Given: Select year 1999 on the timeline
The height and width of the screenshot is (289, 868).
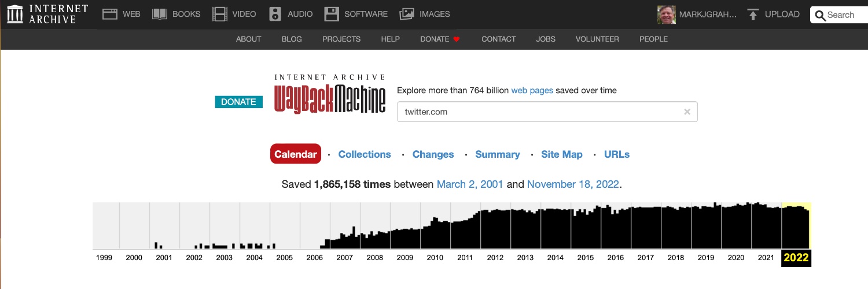Looking at the screenshot, I should [x=104, y=258].
